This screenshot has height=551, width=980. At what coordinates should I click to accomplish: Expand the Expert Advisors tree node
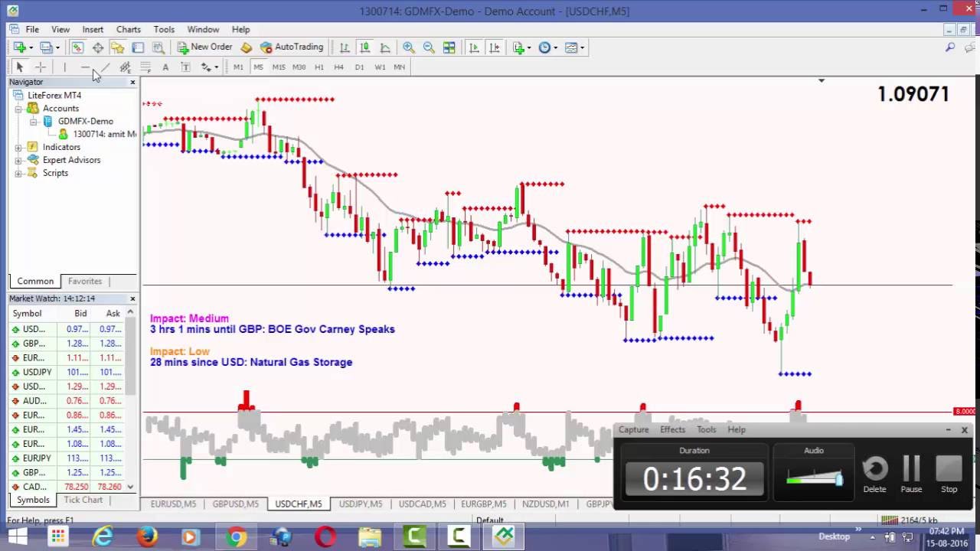[18, 160]
